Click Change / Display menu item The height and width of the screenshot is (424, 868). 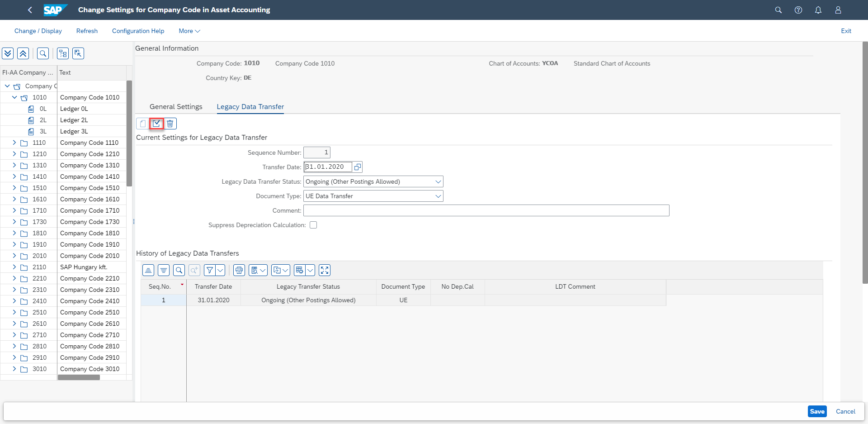tap(38, 31)
